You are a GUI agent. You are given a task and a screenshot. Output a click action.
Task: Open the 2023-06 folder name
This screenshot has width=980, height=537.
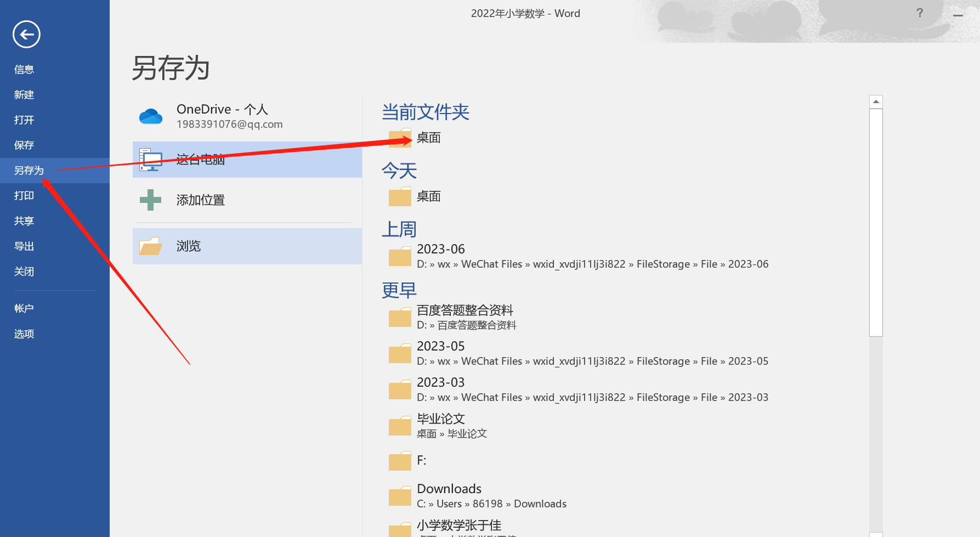441,249
